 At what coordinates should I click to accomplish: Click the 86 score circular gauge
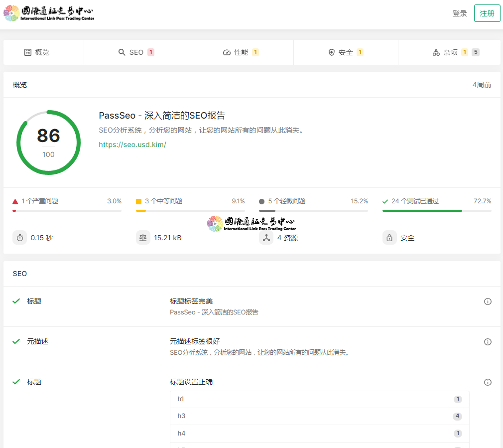48,143
